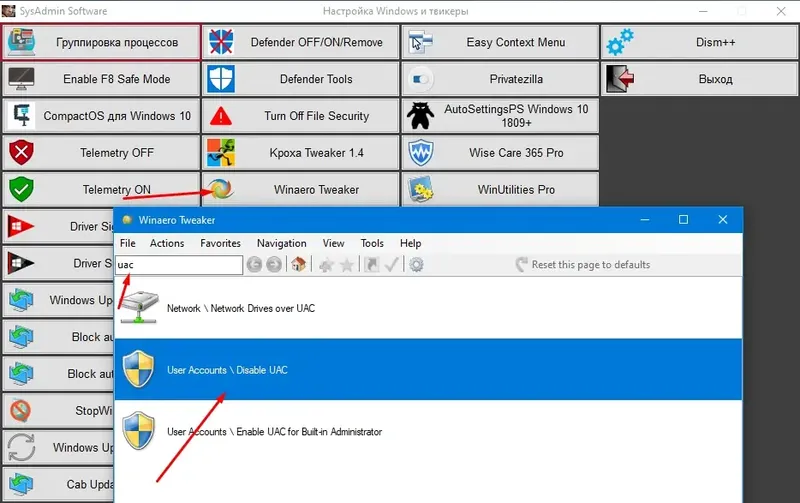This screenshot has height=503, width=800.
Task: Select Enable UAC for Built-in Administrator
Action: pos(428,432)
